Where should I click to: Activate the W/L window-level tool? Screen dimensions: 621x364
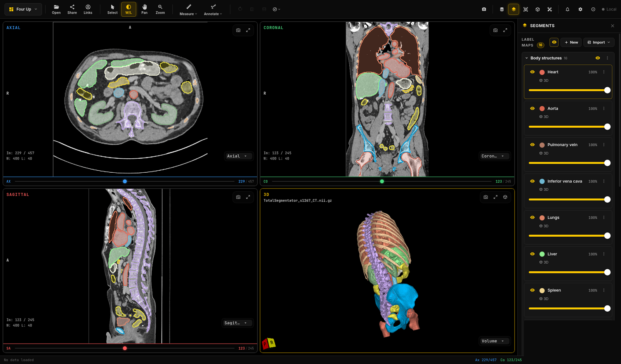[128, 9]
